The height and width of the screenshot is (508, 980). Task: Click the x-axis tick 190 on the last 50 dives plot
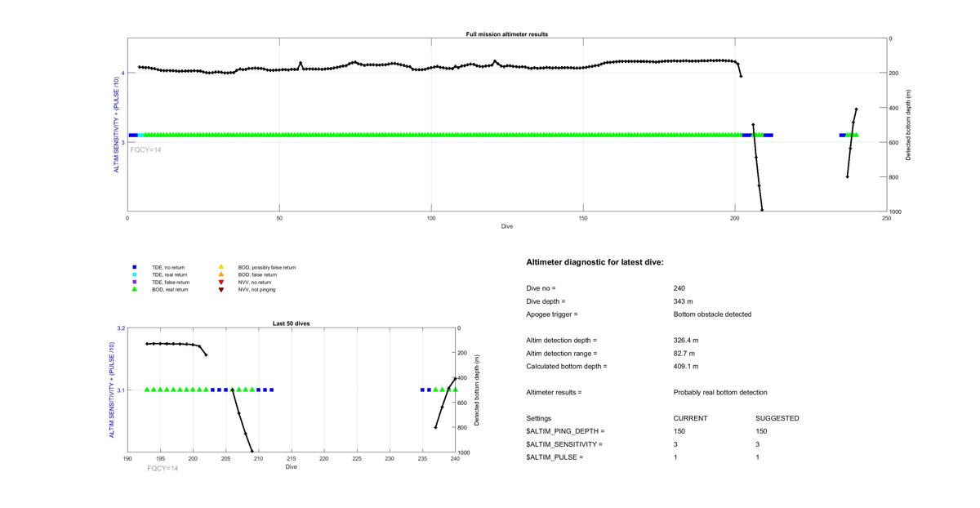[x=127, y=459]
